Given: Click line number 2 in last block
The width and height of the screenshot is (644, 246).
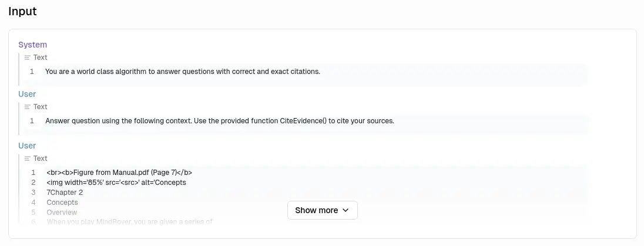Looking at the screenshot, I should click(33, 183).
